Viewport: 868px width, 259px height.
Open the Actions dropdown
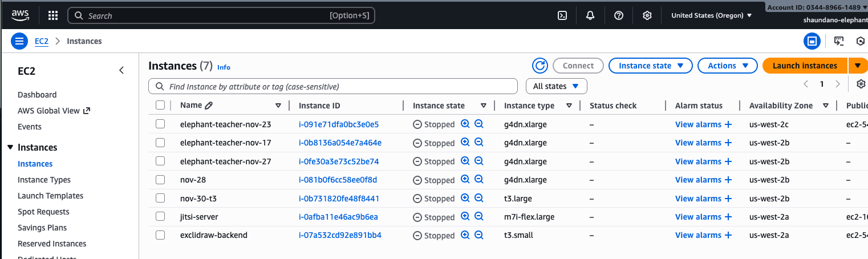pos(728,66)
